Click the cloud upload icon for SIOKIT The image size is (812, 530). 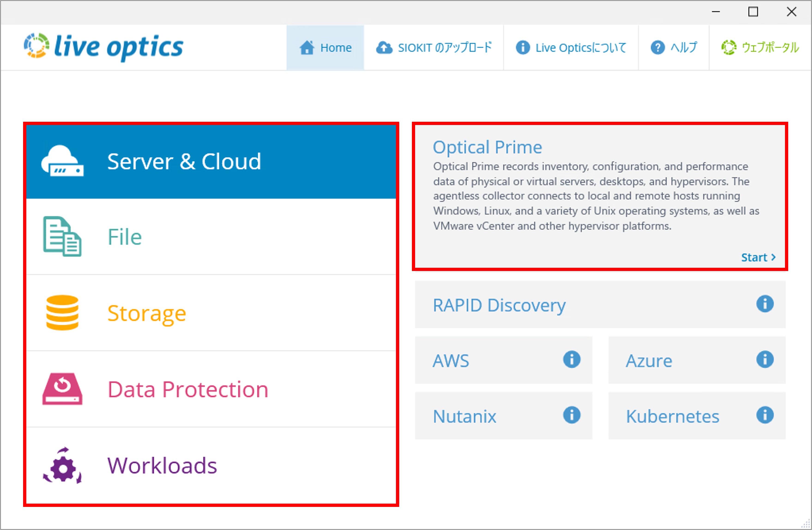coord(384,48)
